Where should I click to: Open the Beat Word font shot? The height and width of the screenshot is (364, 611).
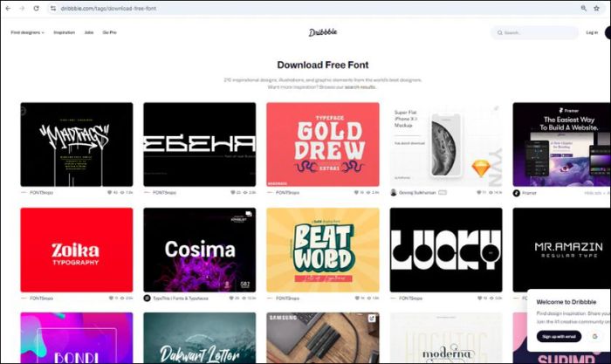coord(323,250)
